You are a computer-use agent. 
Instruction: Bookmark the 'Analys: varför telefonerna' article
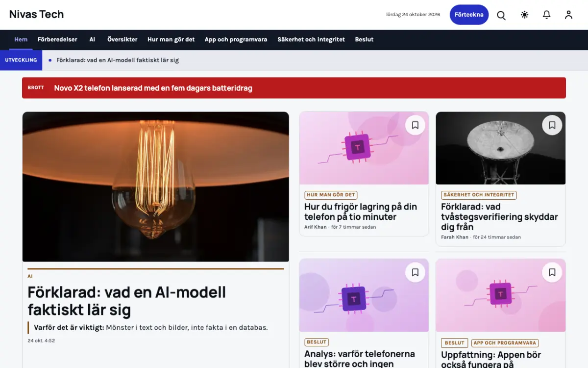click(x=415, y=272)
